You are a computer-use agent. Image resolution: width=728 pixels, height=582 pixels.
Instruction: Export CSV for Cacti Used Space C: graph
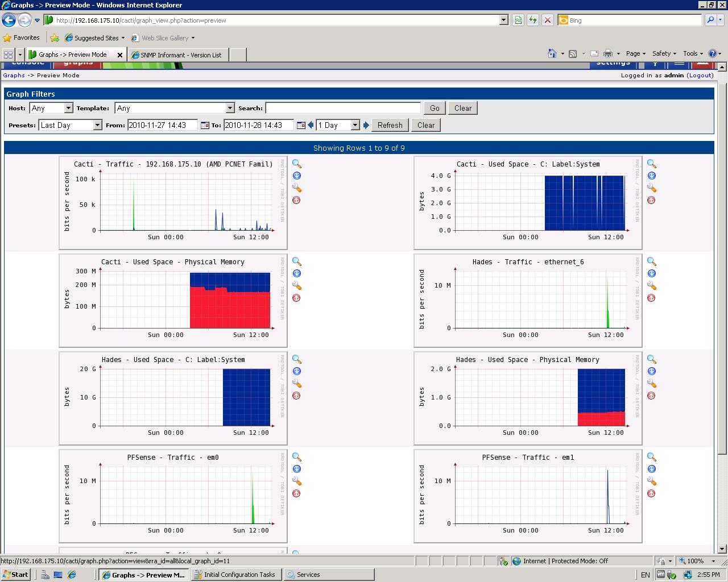pos(651,176)
